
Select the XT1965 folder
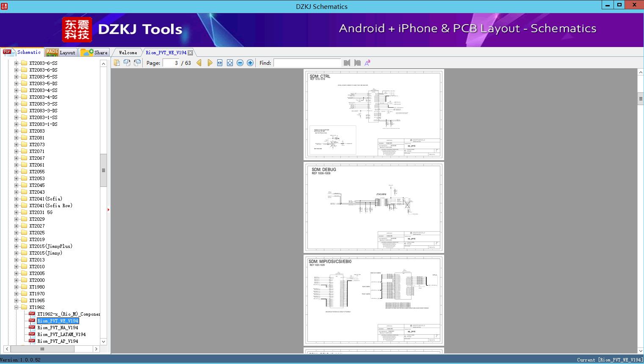tap(37, 300)
